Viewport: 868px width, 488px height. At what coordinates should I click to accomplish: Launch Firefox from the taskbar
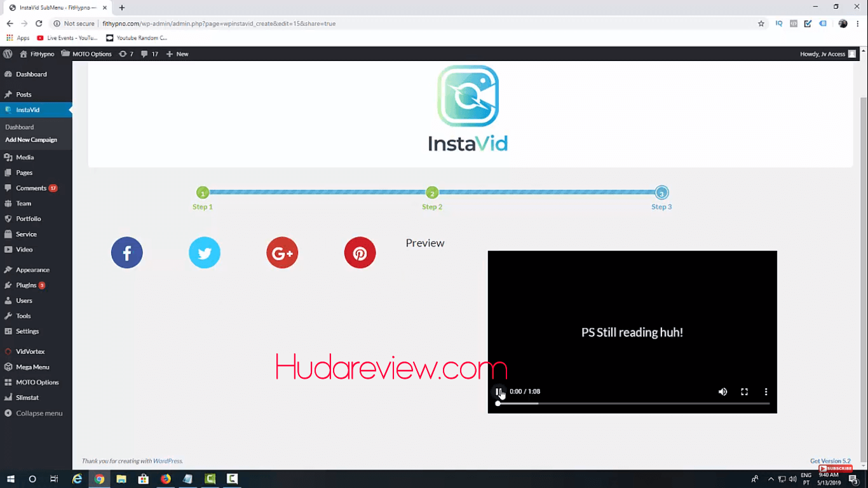point(166,479)
